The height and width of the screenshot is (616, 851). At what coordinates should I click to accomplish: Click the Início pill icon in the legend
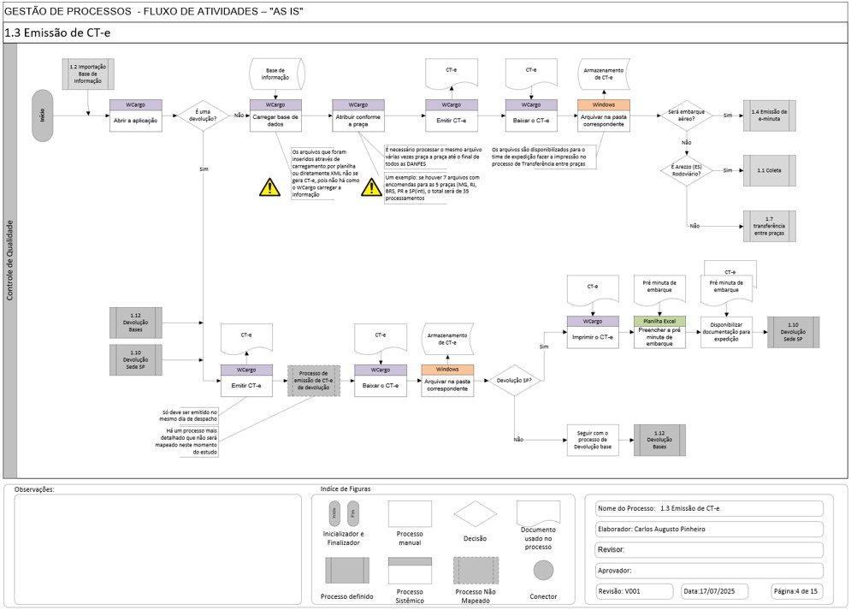point(334,512)
